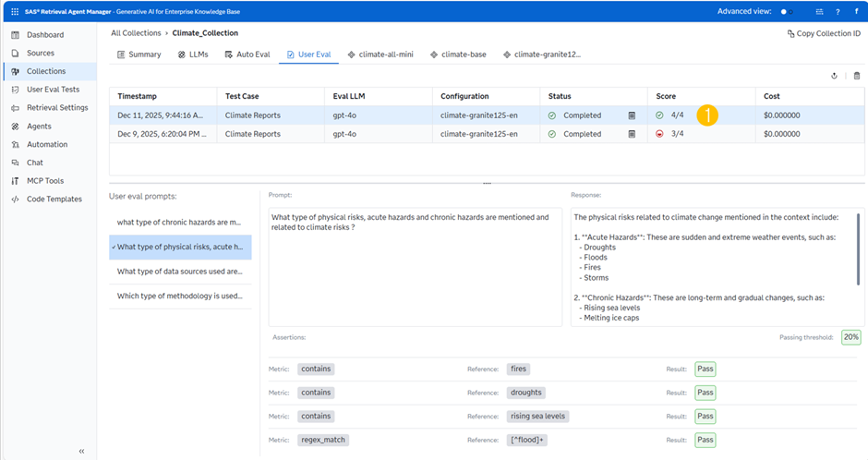The width and height of the screenshot is (868, 460).
Task: Toggle the Advanced view switch
Action: [787, 12]
